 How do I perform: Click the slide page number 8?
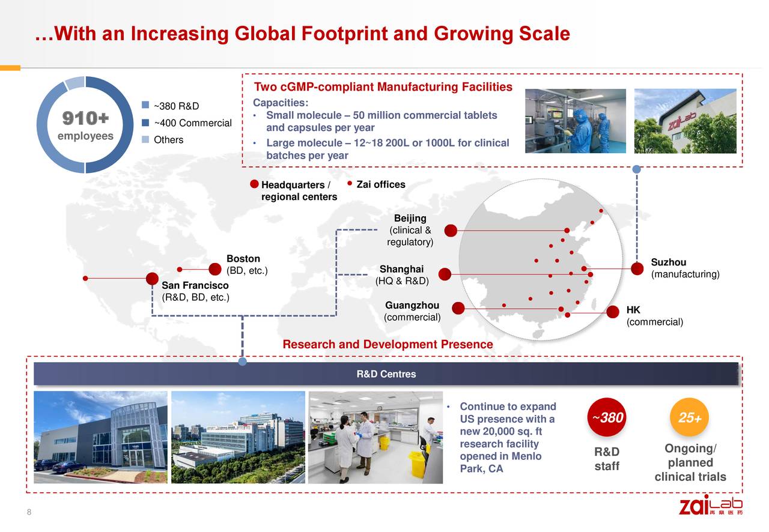pos(28,512)
